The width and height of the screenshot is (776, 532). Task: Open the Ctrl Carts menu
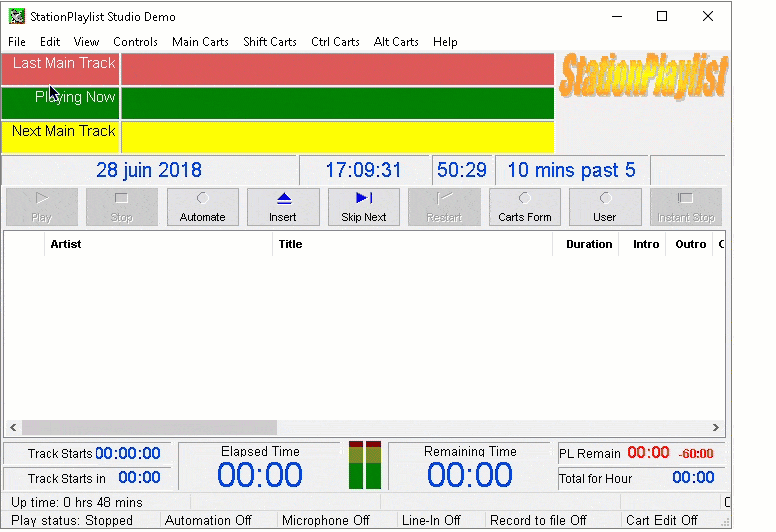click(335, 42)
